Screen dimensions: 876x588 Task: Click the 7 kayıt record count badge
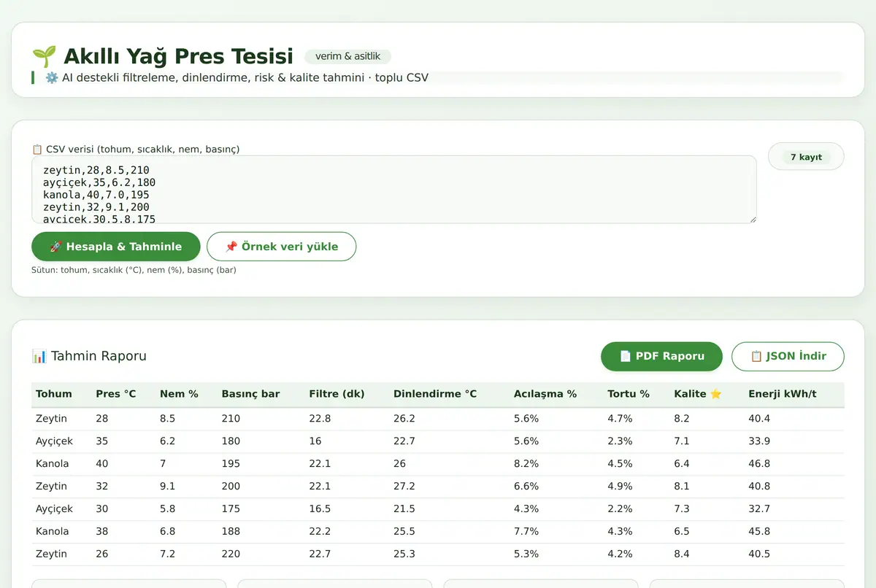click(806, 157)
